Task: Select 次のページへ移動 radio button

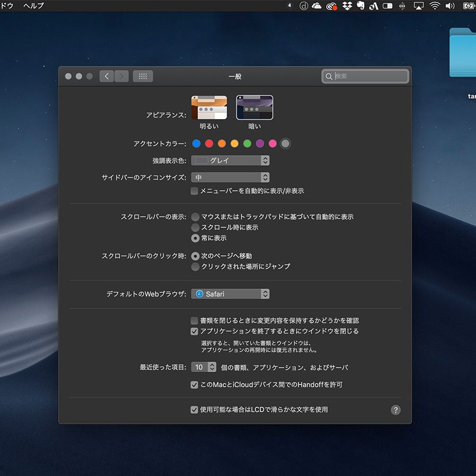Action: pos(195,256)
